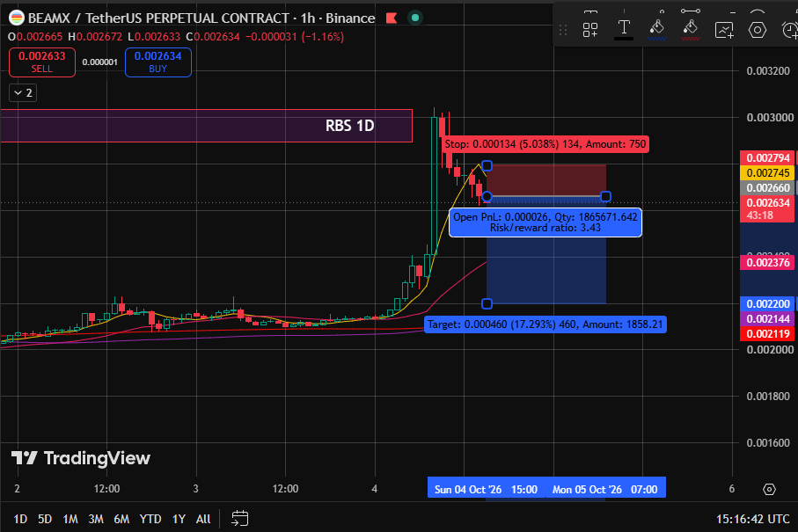Click the -0.000031 (-1.16%) change value
Screen dimensions: 798x532
coord(295,37)
